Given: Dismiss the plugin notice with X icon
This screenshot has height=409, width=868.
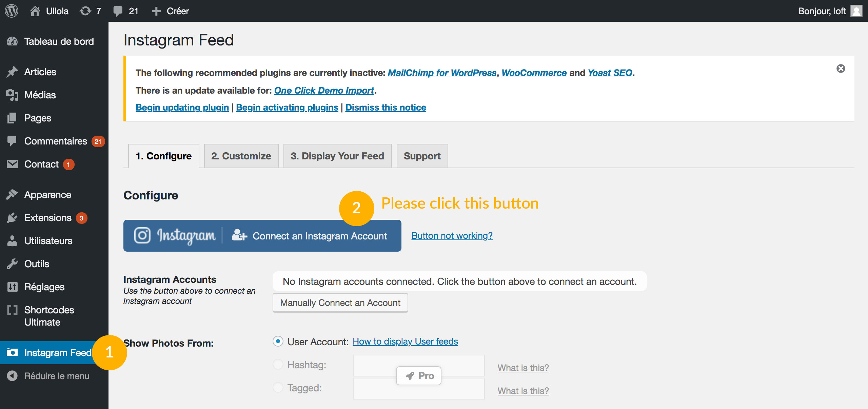Looking at the screenshot, I should [841, 69].
